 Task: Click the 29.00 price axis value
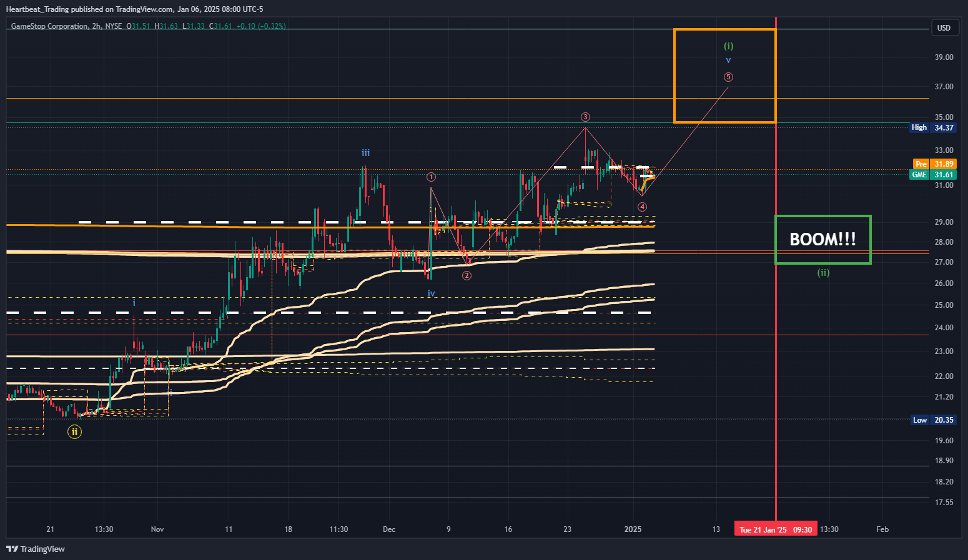point(944,222)
